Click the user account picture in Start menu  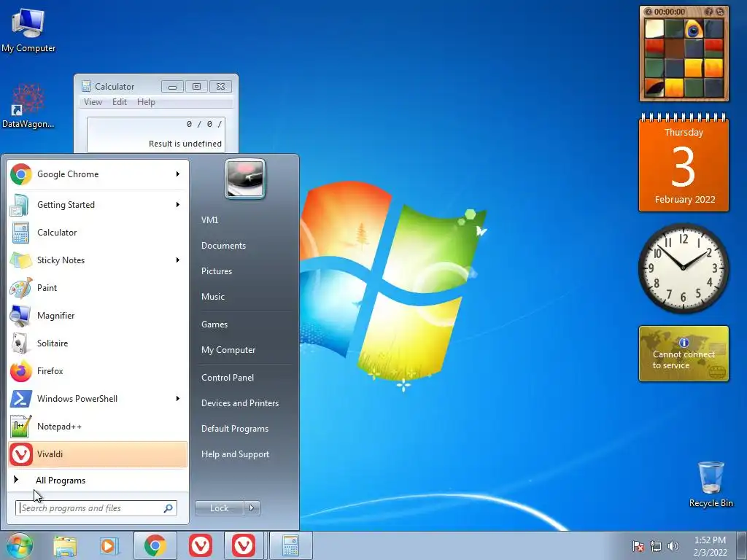[x=245, y=179]
